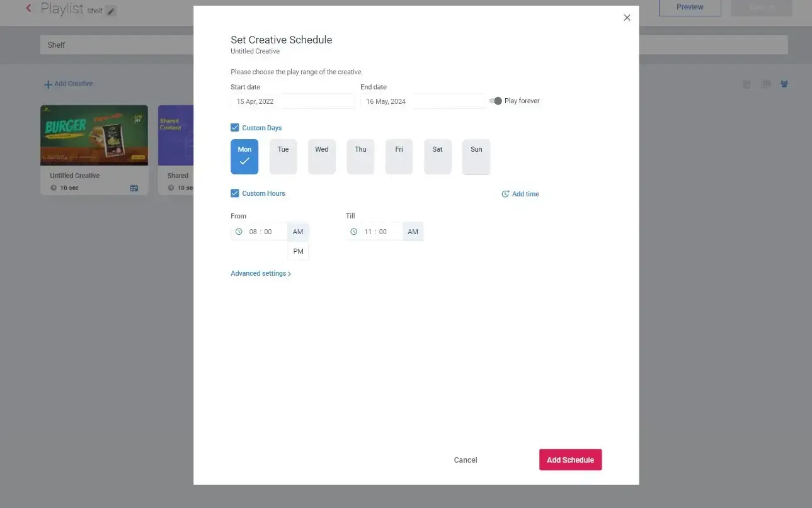The image size is (812, 508).
Task: Click the clock icon in the Till field
Action: click(x=353, y=231)
